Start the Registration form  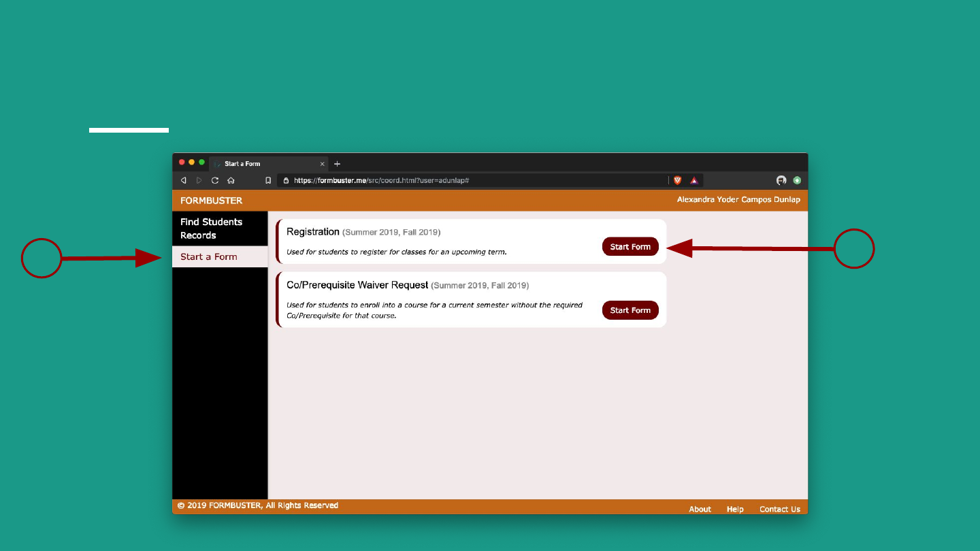[630, 247]
